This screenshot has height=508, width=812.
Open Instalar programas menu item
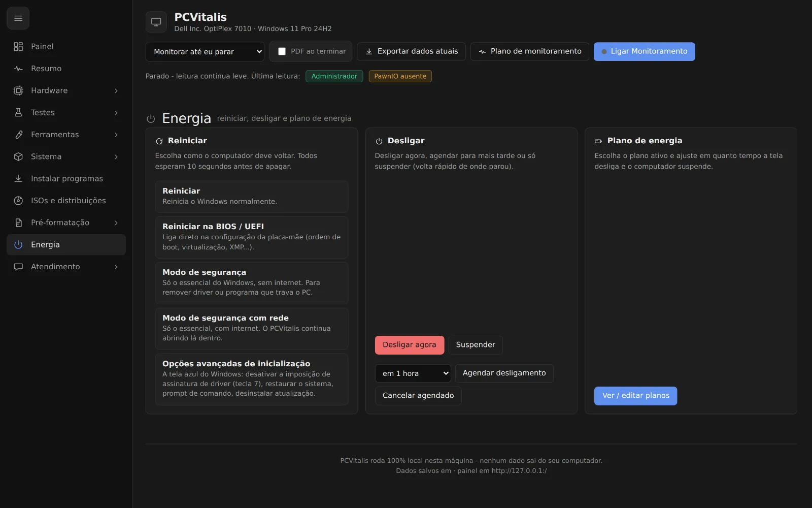(x=66, y=178)
